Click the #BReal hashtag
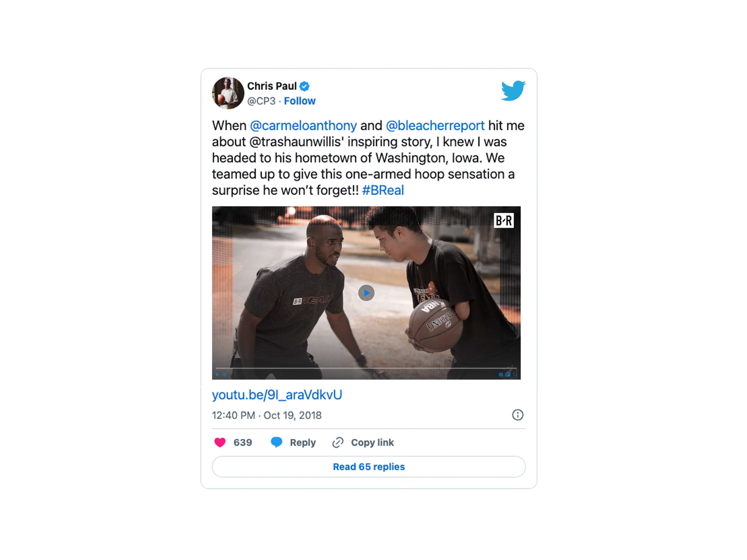The image size is (747, 560). pyautogui.click(x=383, y=190)
